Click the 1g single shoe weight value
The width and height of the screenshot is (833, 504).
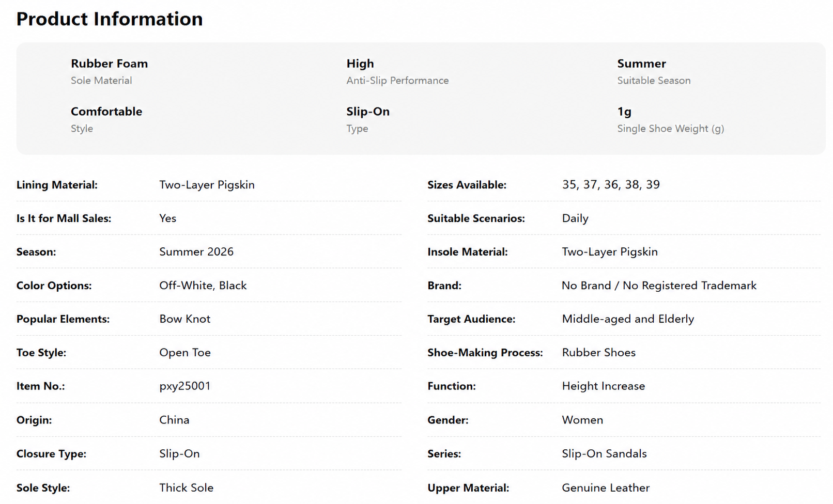[624, 112]
